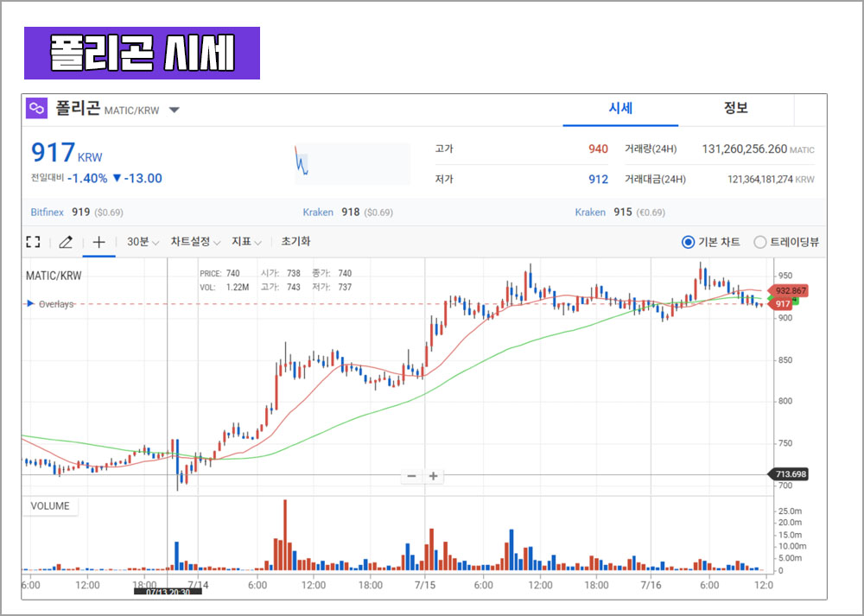Click the 초기화 reset button
Image resolution: width=864 pixels, height=616 pixels.
(x=295, y=241)
